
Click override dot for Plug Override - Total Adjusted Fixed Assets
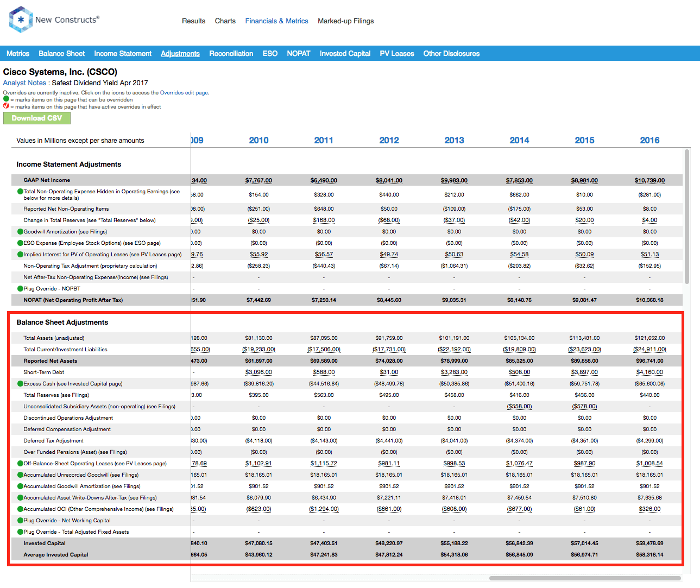pyautogui.click(x=20, y=532)
